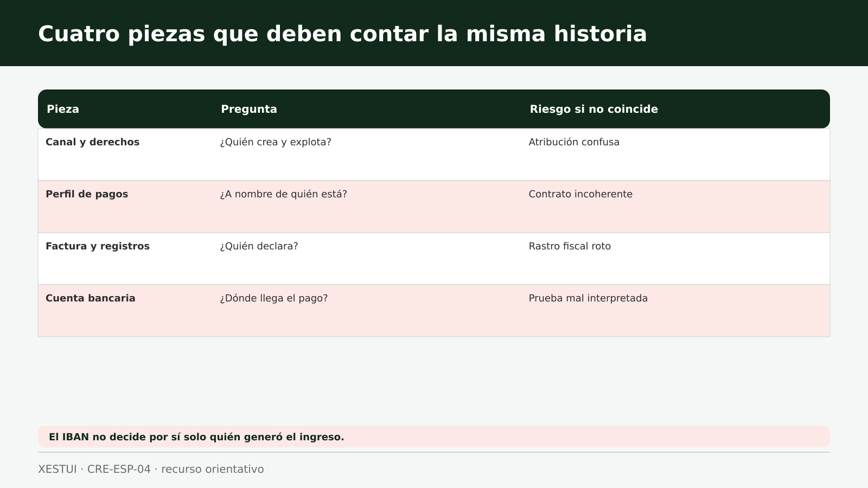The width and height of the screenshot is (868, 488).
Task: Select the 'Pregunta' column header
Action: [249, 109]
